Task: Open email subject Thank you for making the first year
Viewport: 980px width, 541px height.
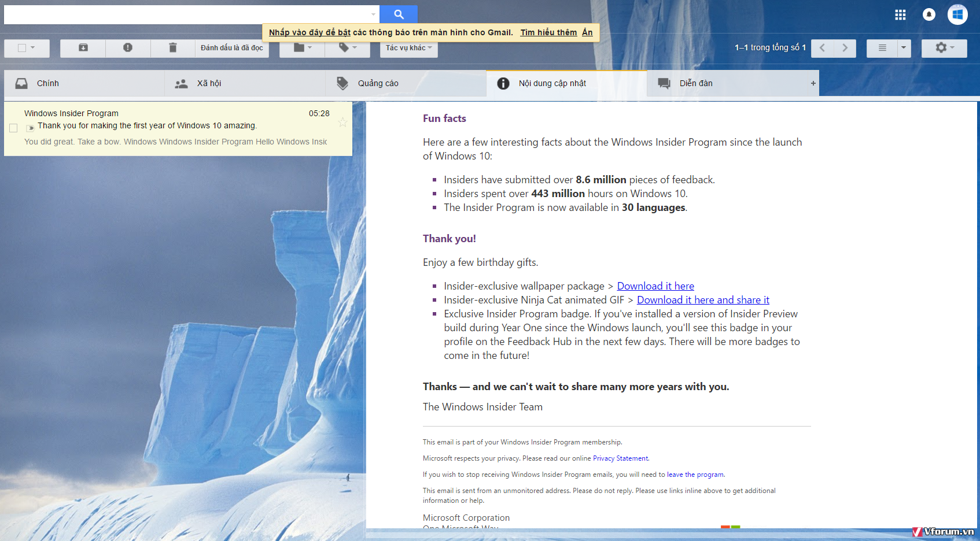Action: point(148,125)
